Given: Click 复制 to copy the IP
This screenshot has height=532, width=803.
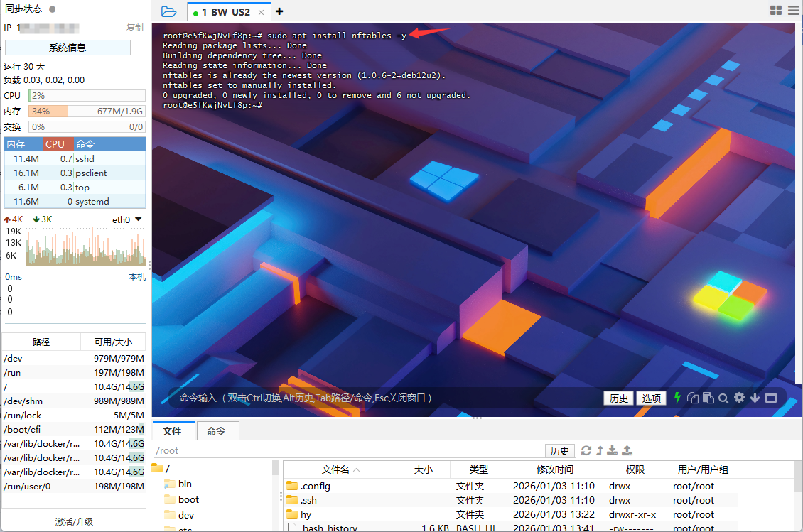Looking at the screenshot, I should tap(134, 28).
